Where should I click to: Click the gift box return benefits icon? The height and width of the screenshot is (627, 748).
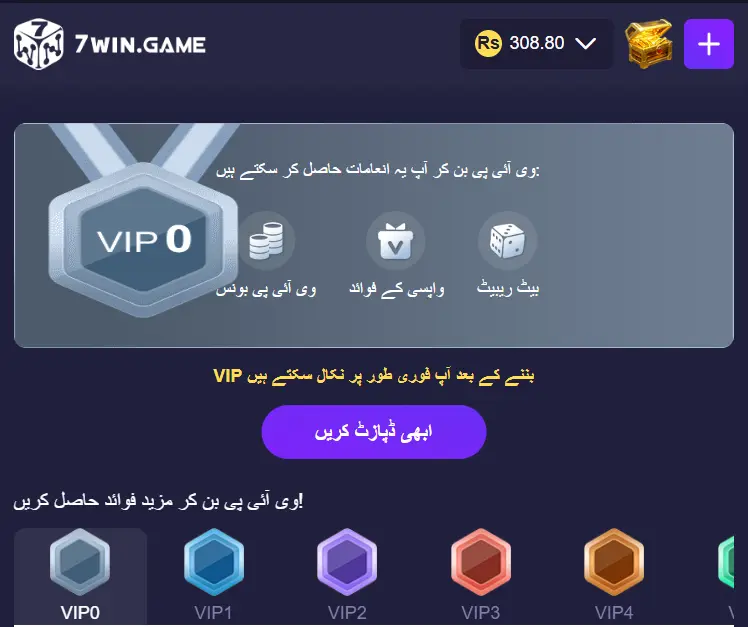(395, 241)
